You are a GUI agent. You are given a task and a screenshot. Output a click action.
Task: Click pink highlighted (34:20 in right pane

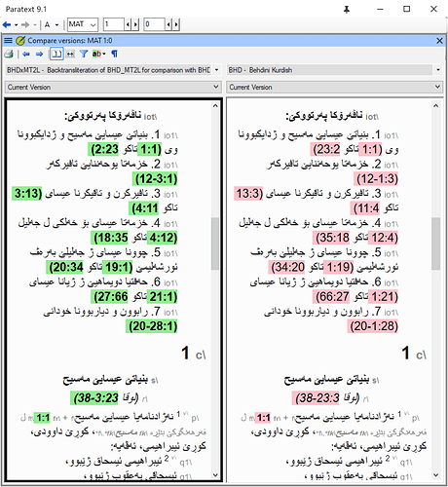pyautogui.click(x=287, y=267)
